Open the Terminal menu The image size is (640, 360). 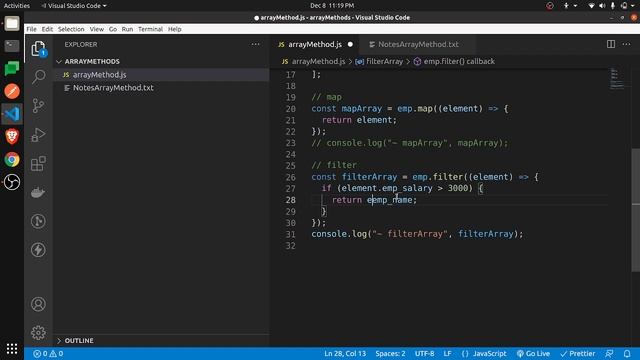click(x=150, y=29)
